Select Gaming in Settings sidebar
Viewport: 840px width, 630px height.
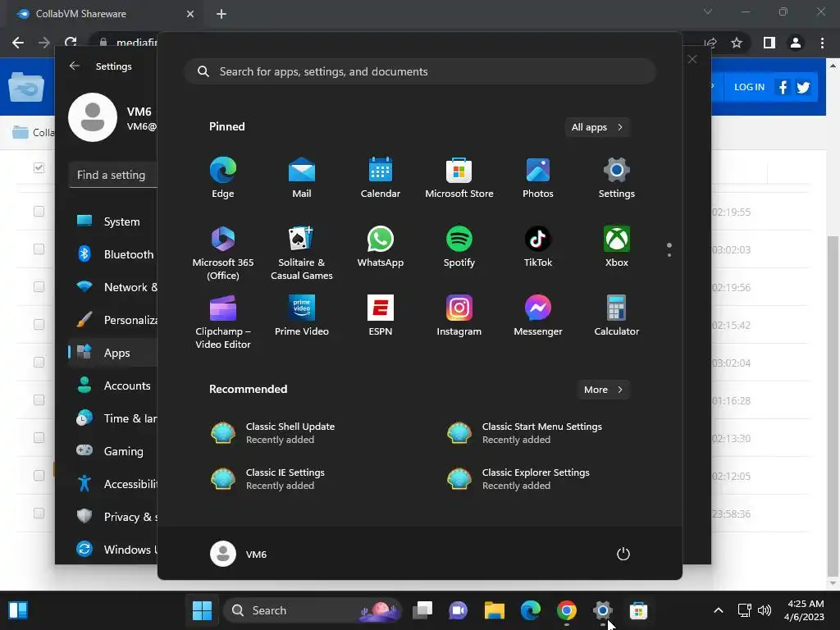pyautogui.click(x=113, y=451)
